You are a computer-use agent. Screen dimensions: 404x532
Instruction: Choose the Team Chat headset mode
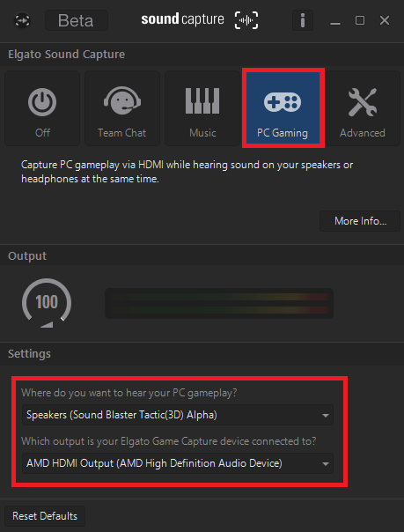(122, 108)
